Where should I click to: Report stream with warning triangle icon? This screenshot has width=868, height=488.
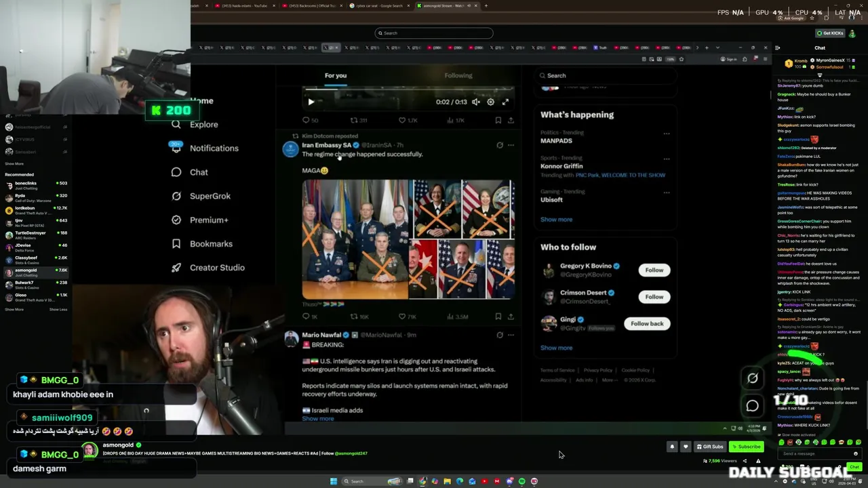click(758, 461)
